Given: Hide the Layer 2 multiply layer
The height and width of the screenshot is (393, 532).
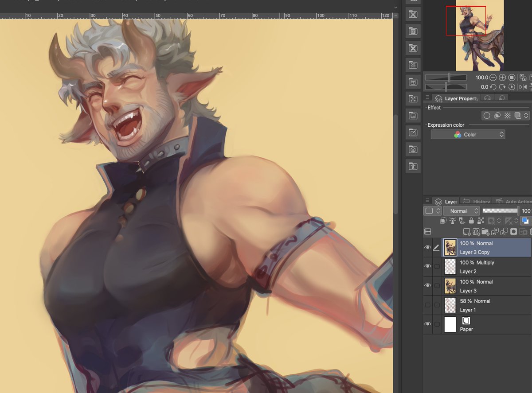Looking at the screenshot, I should pos(427,266).
